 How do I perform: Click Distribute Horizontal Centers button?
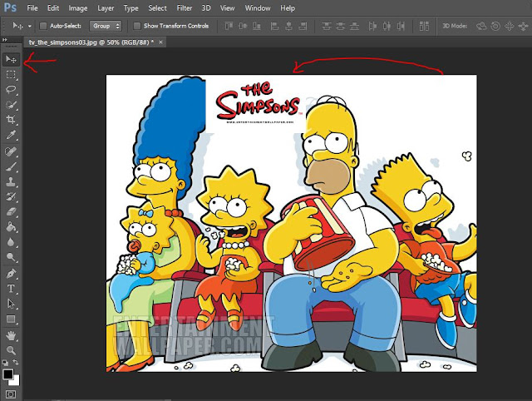coord(387,26)
